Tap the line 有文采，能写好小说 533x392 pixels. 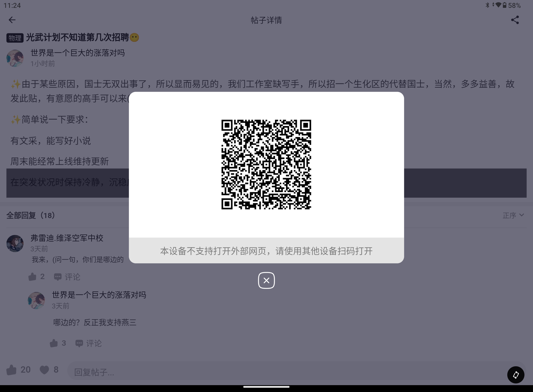pos(51,141)
